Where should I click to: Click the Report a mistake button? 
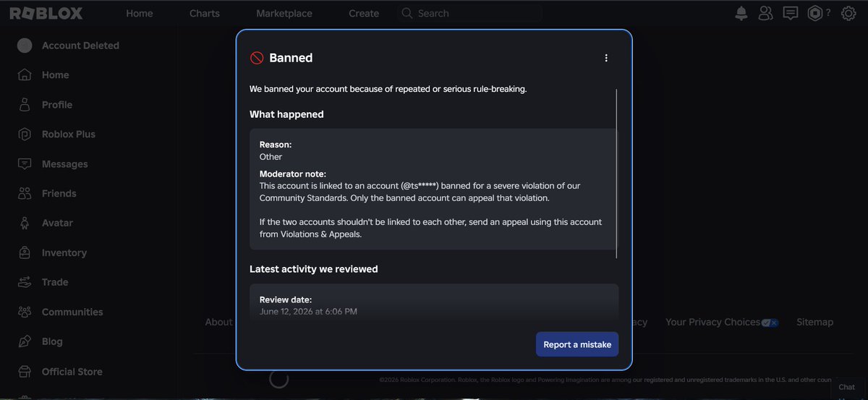(577, 344)
